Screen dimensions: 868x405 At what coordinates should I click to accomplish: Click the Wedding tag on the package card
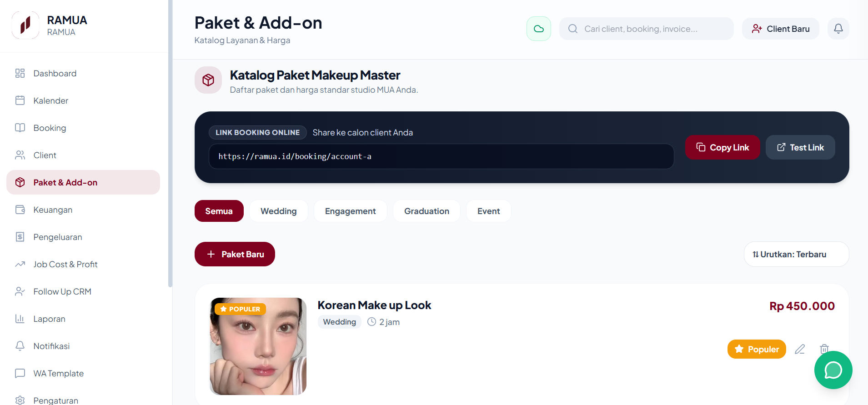[x=340, y=322]
